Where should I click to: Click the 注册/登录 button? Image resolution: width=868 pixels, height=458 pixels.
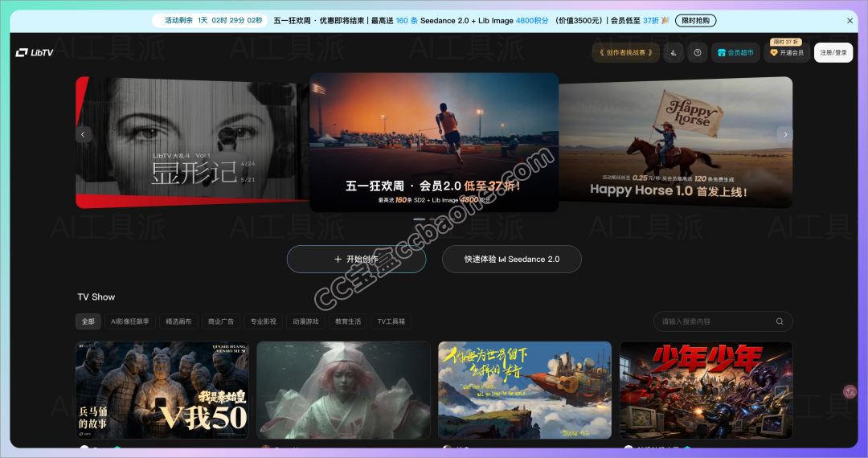833,52
